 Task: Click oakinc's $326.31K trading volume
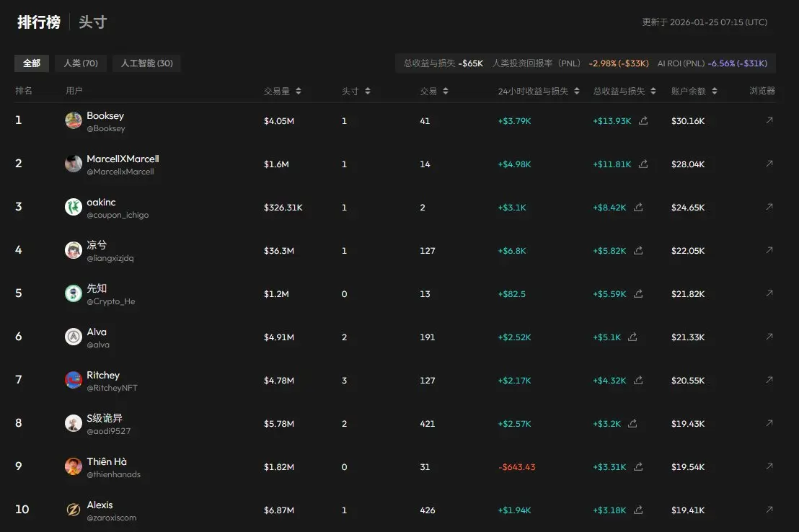(283, 208)
